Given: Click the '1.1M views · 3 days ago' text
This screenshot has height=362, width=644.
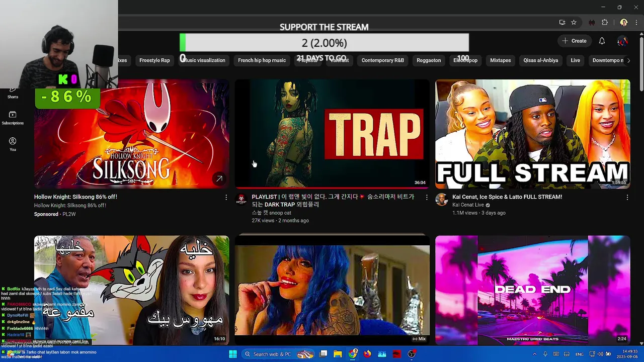Looking at the screenshot, I should 478,213.
